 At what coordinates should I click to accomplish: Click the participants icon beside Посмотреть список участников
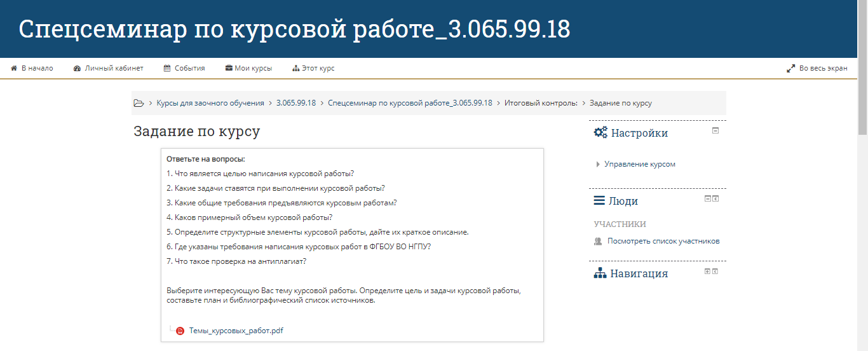598,242
